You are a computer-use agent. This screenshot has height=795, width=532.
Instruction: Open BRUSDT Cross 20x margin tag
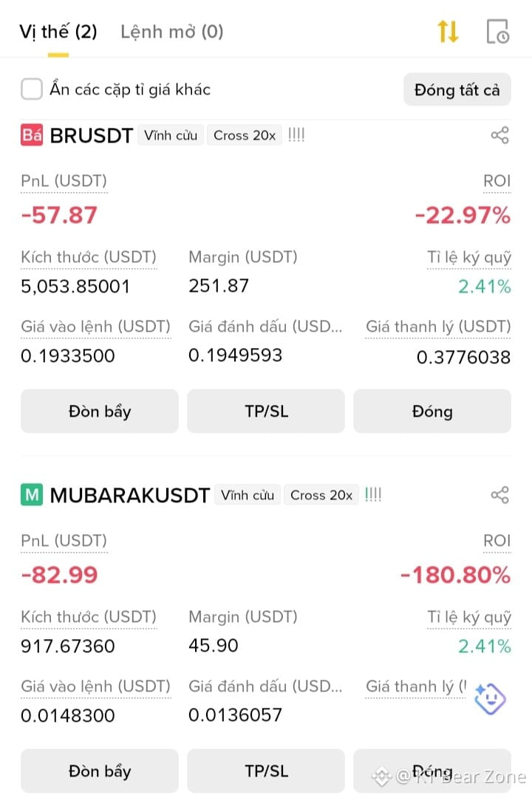245,135
